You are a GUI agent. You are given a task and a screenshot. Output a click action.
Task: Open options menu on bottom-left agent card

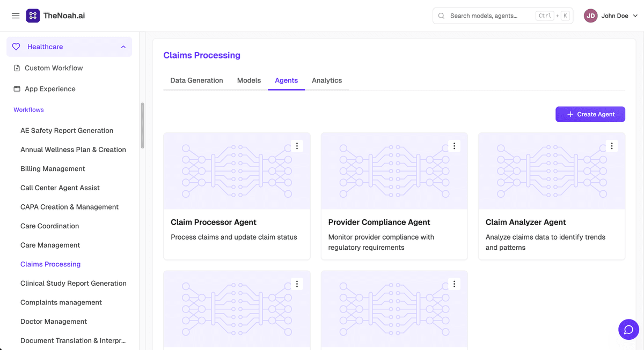click(x=297, y=284)
